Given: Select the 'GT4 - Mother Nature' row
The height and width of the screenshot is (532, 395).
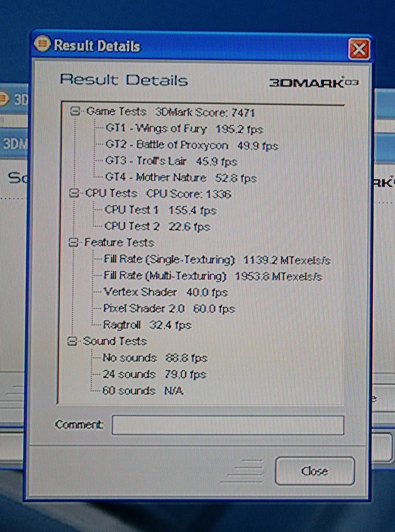Looking at the screenshot, I should [x=181, y=178].
